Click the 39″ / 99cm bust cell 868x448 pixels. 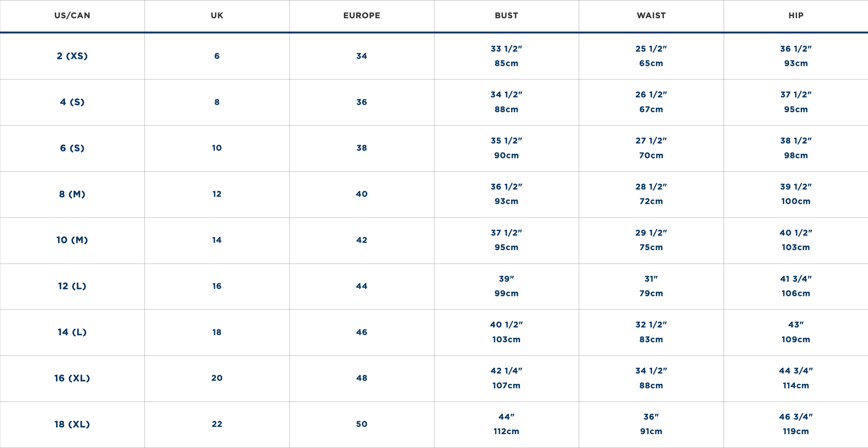tap(506, 286)
